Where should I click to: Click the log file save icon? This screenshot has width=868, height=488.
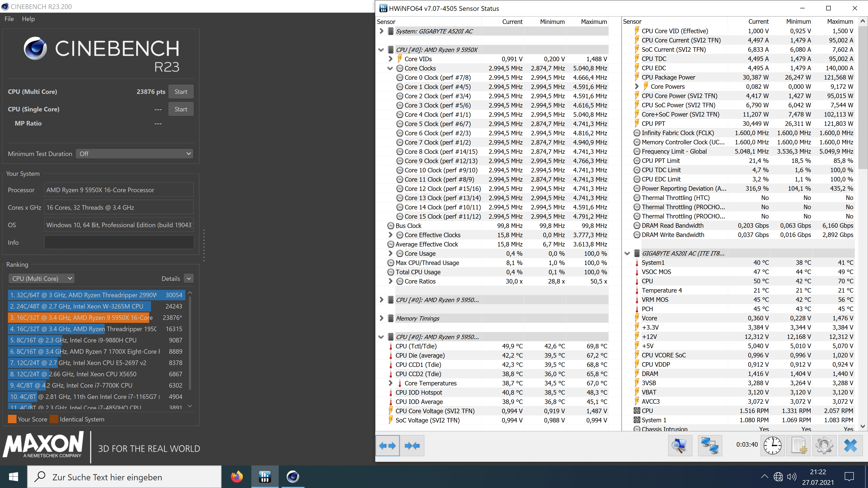click(x=798, y=446)
